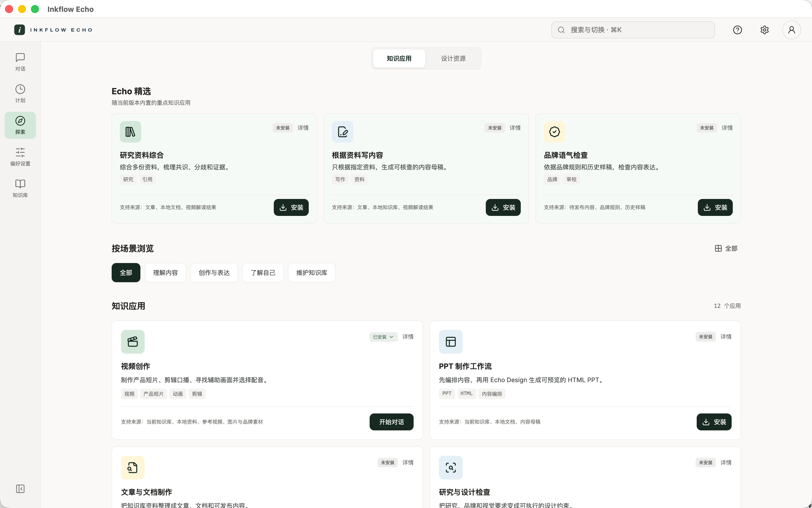This screenshot has width=812, height=508.
Task: Focus the 搜索与切换 search field
Action: pos(633,30)
